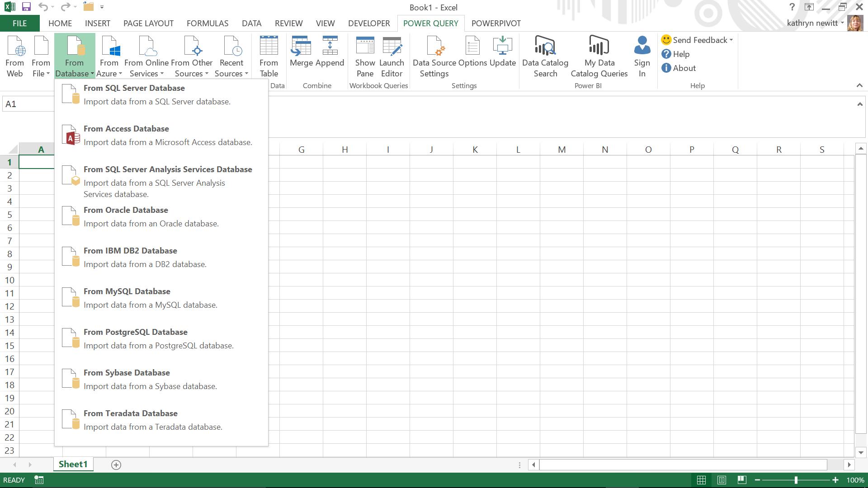Screen dimensions: 868x488
Task: Click the Name Box showing A1
Action: pos(28,104)
